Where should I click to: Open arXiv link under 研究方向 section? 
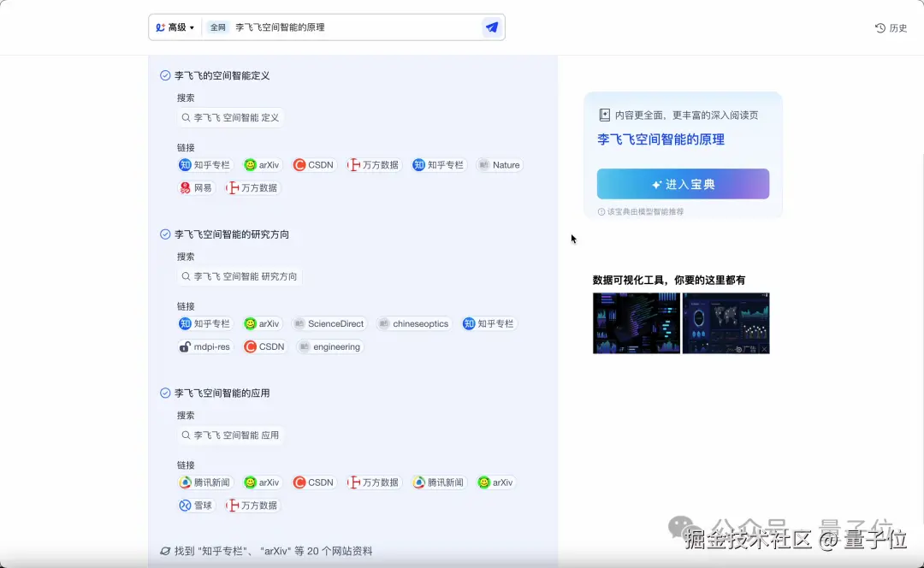click(x=262, y=323)
